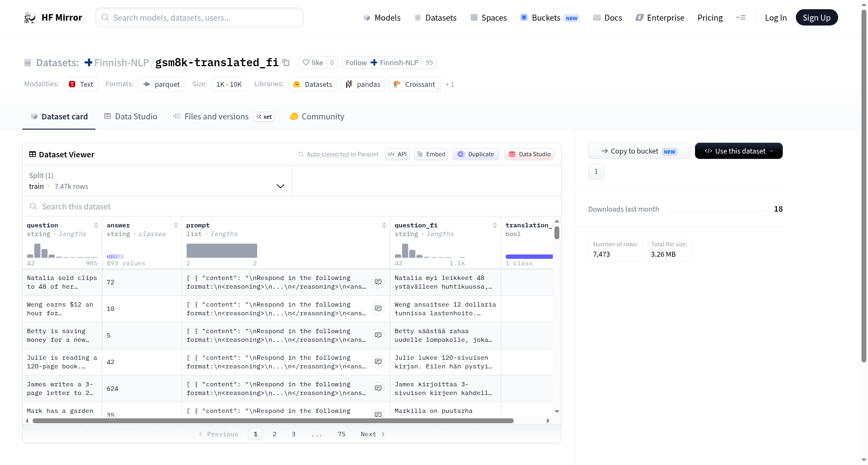Select the Text modality tag

point(81,84)
